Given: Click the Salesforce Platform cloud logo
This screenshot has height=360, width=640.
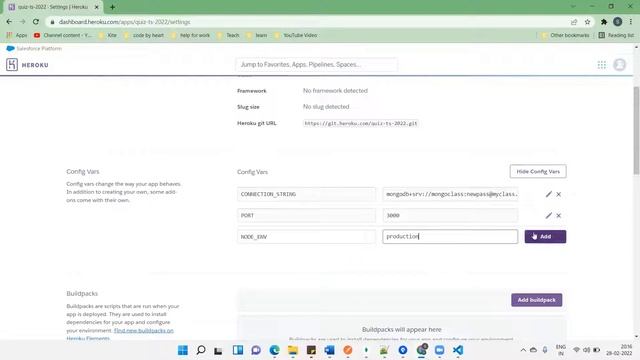Looking at the screenshot, I should [10, 48].
